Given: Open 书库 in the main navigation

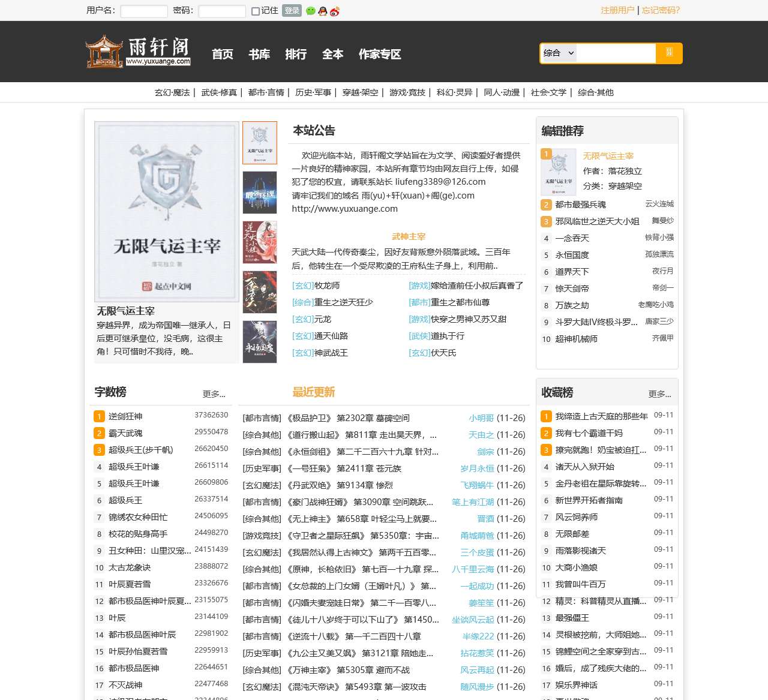Looking at the screenshot, I should click(259, 54).
